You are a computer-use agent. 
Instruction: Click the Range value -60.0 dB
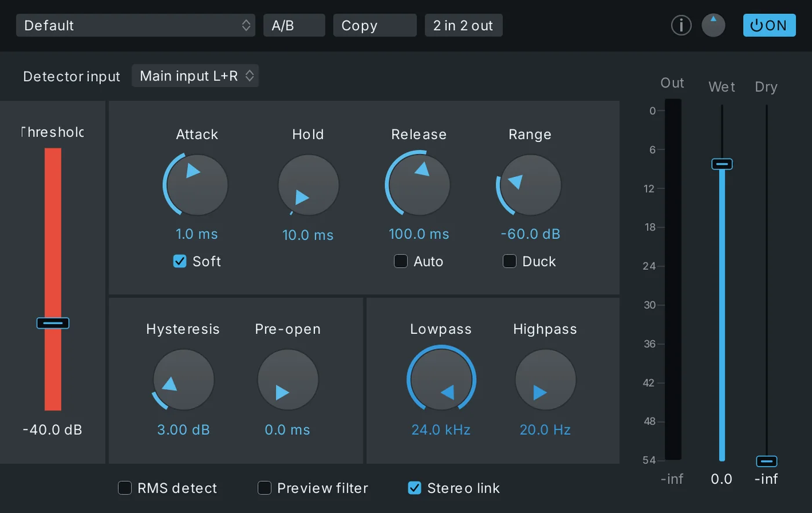tap(530, 234)
